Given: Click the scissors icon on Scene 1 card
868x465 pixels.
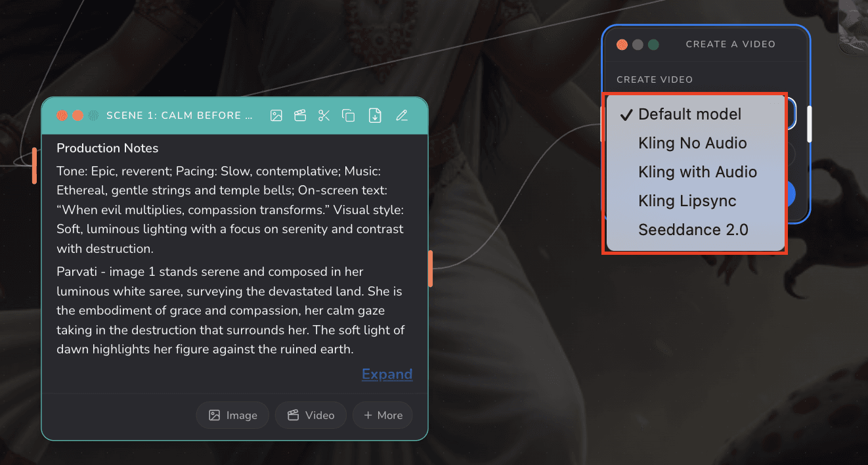Looking at the screenshot, I should point(324,116).
